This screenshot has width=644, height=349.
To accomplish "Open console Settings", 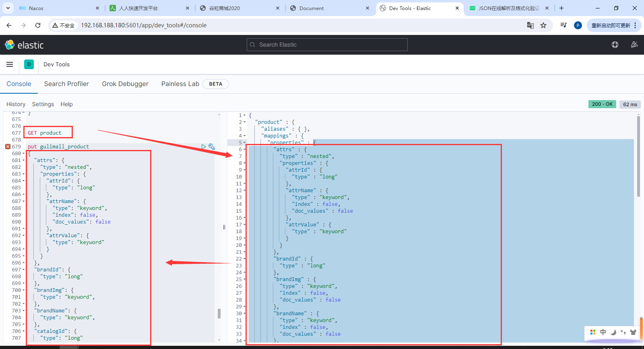I will (43, 104).
